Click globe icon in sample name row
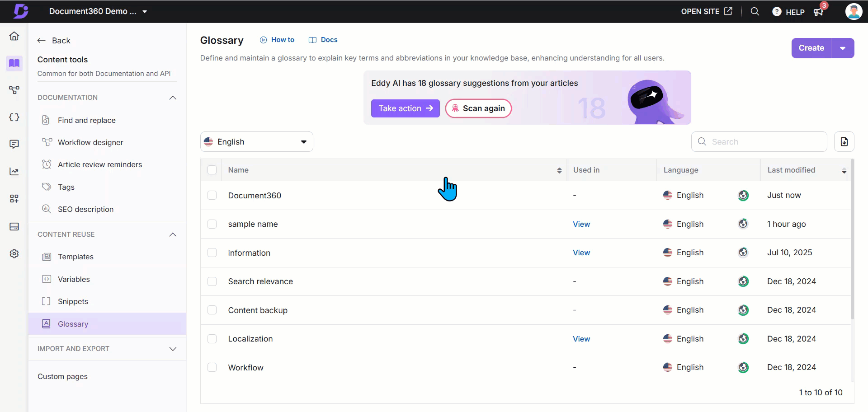The height and width of the screenshot is (412, 868). pyautogui.click(x=743, y=224)
